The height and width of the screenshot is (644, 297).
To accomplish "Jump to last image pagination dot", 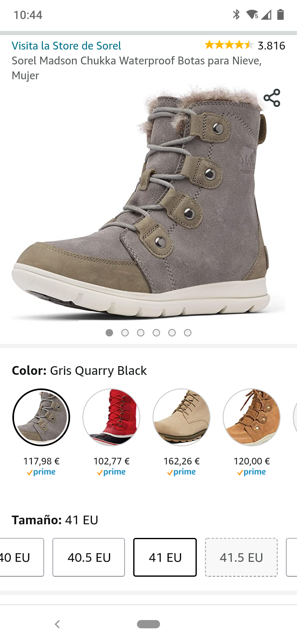I will coord(188,333).
